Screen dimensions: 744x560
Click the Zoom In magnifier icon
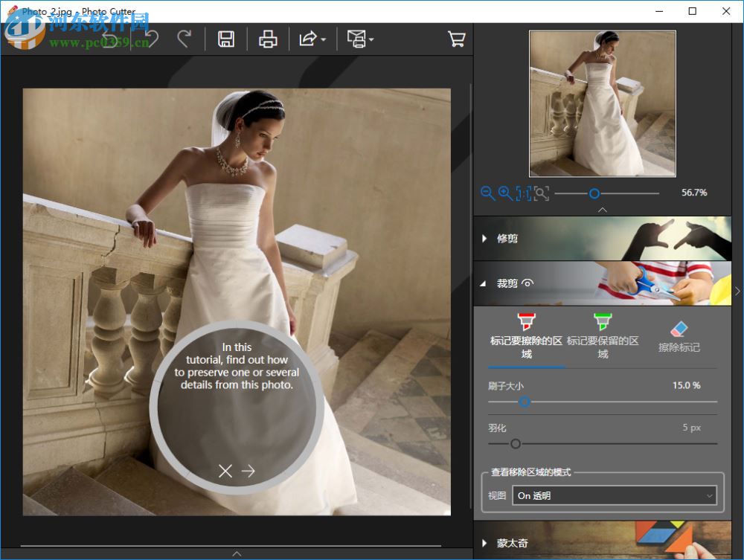click(x=505, y=193)
